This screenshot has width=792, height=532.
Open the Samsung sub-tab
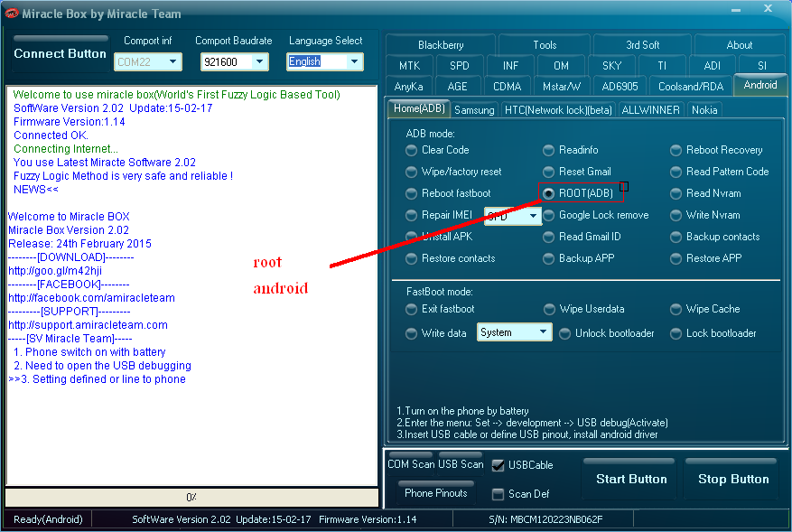[474, 110]
